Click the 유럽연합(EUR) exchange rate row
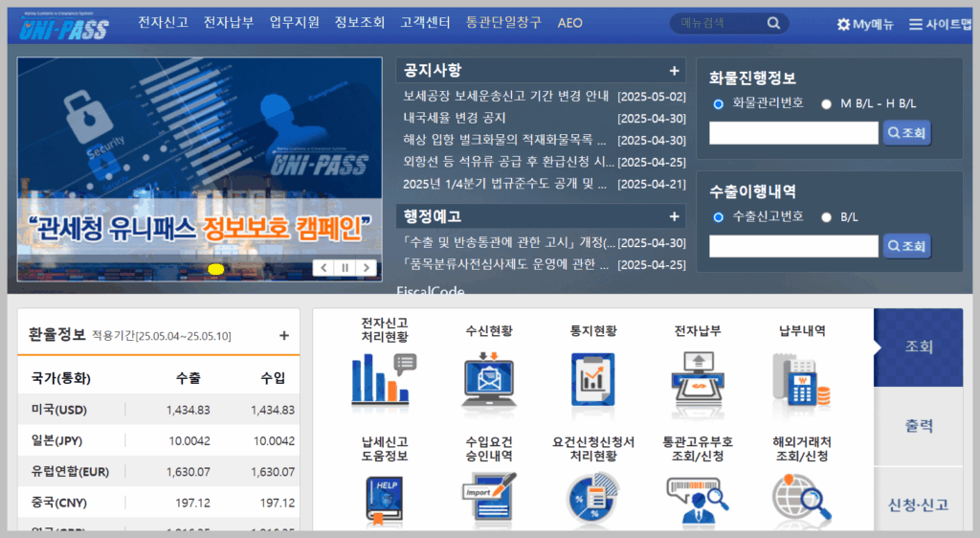 (x=159, y=471)
